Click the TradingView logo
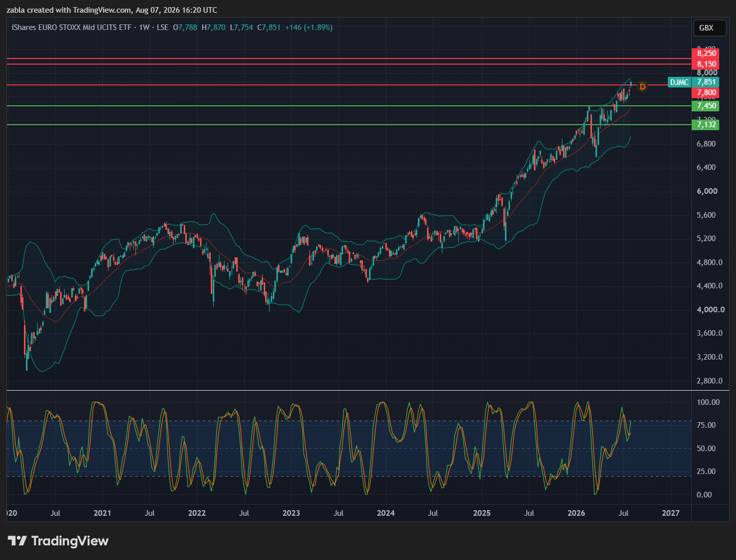Screen dimensions: 736x560 click(58, 541)
